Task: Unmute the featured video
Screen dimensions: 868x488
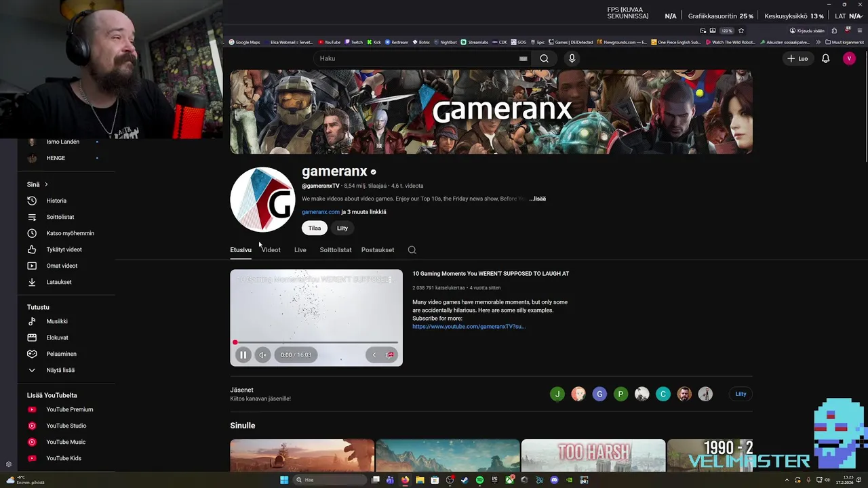Action: pos(262,354)
